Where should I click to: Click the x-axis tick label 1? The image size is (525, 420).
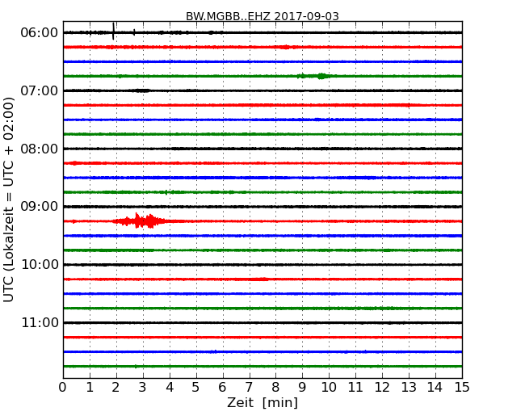[x=90, y=388]
